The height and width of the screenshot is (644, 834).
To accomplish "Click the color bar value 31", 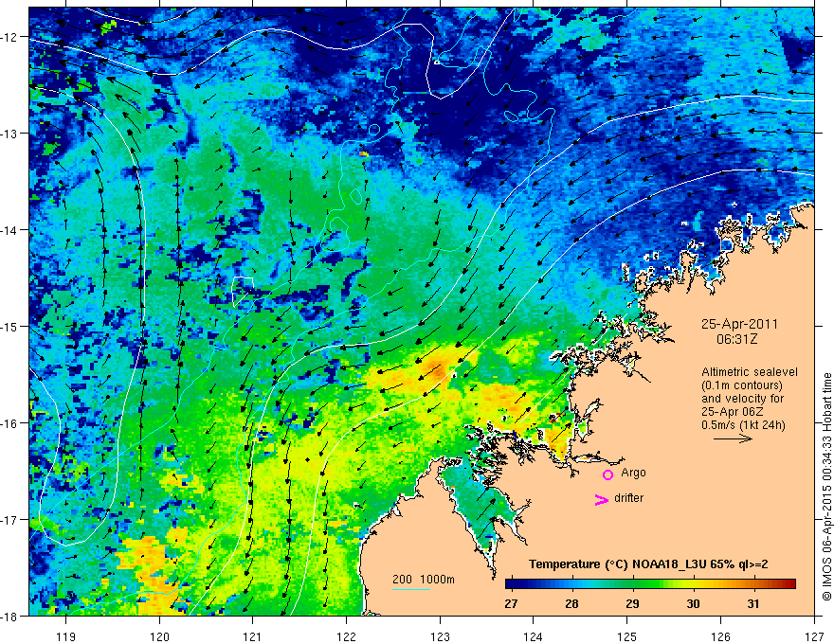I will coord(753,604).
